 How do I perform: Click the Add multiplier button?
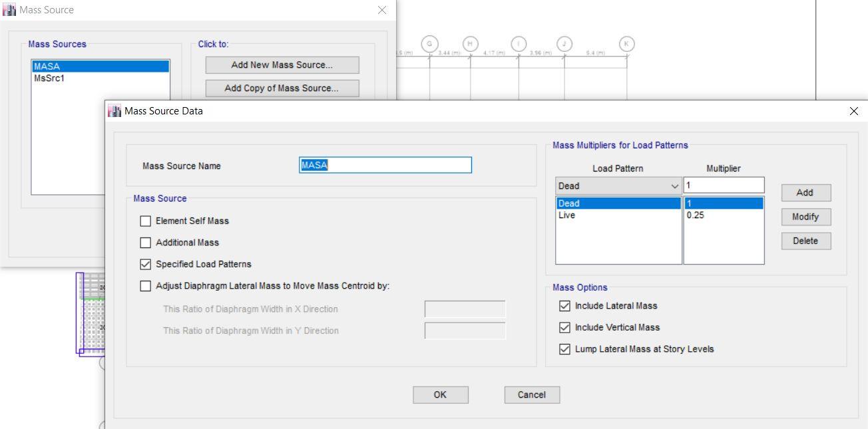coord(805,193)
